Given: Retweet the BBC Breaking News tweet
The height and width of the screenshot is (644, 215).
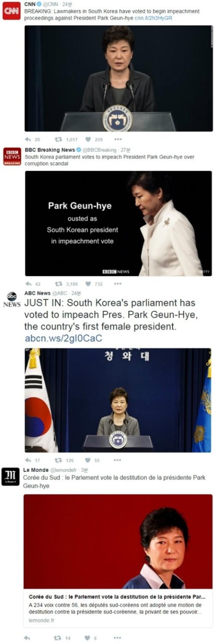Looking at the screenshot, I should tap(57, 284).
